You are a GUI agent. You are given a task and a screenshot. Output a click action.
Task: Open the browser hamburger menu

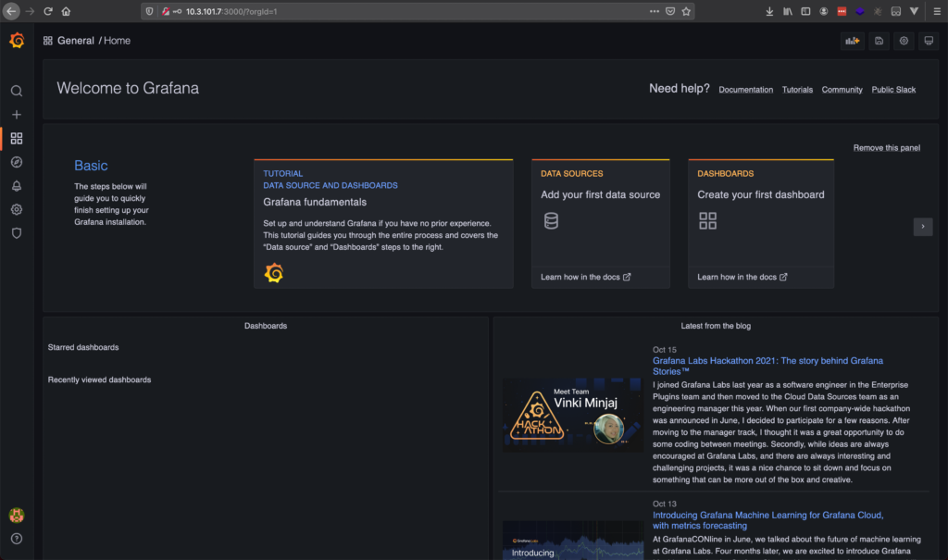(x=937, y=11)
